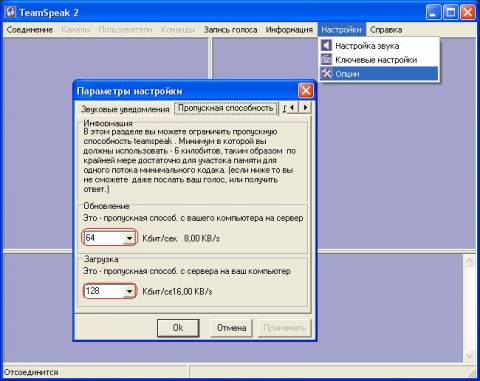Confirm the dialog with Ok button
This screenshot has height=381, width=480.
(178, 328)
